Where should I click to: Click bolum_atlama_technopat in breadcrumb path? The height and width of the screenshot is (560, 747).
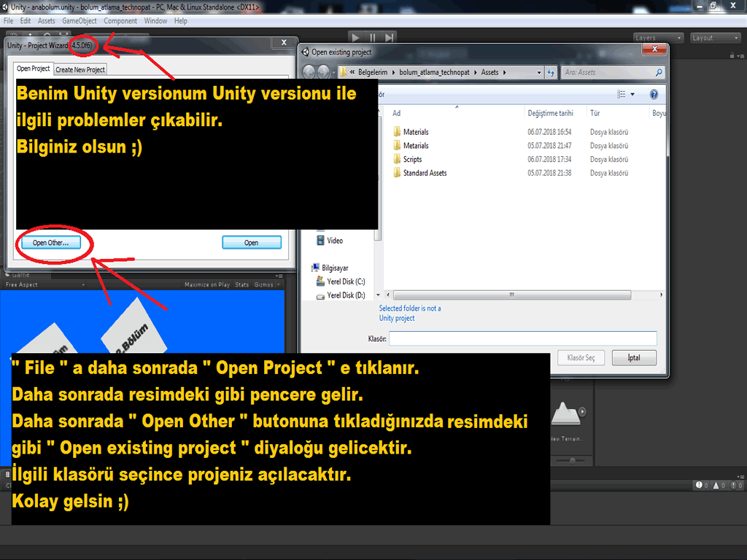click(x=434, y=72)
